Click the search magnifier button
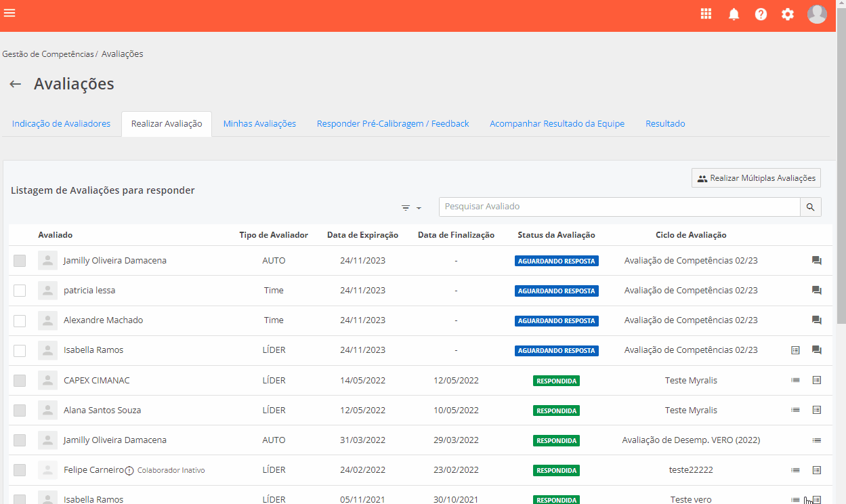846x504 pixels. (810, 207)
